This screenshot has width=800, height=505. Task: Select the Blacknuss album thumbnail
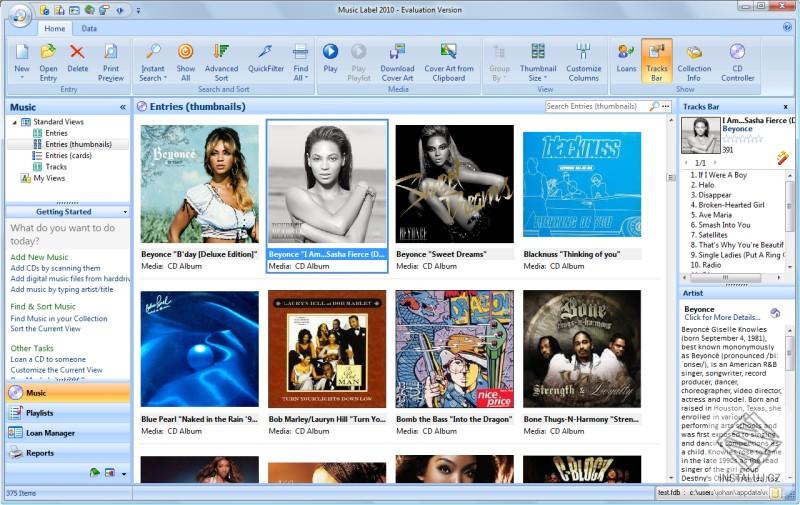582,184
